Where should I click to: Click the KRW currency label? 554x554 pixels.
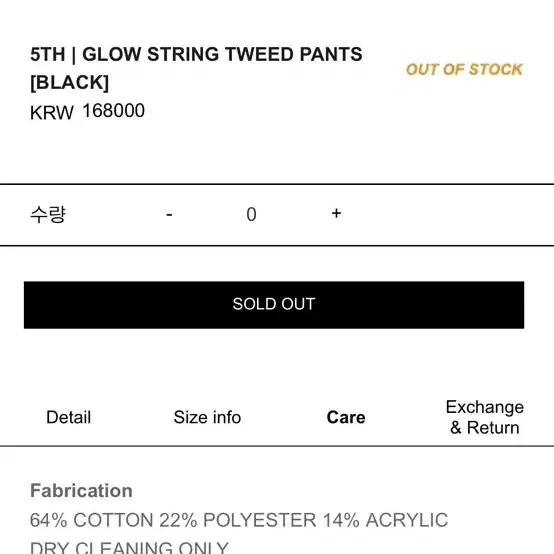[x=52, y=113]
